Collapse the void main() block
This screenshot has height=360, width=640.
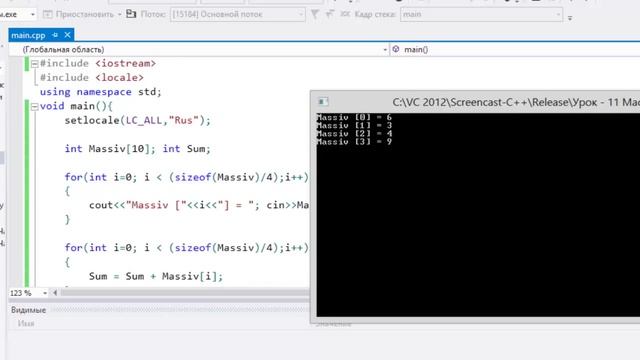click(x=34, y=107)
